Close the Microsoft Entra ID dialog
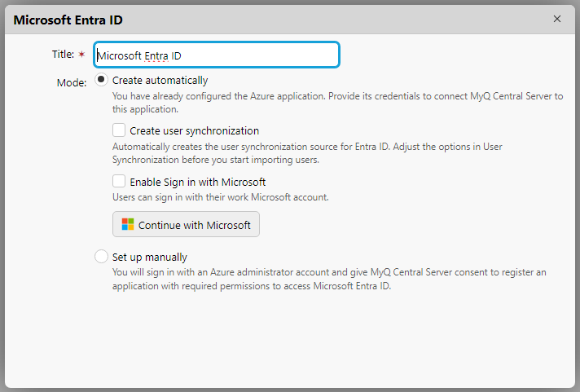Image resolution: width=580 pixels, height=392 pixels. tap(557, 19)
